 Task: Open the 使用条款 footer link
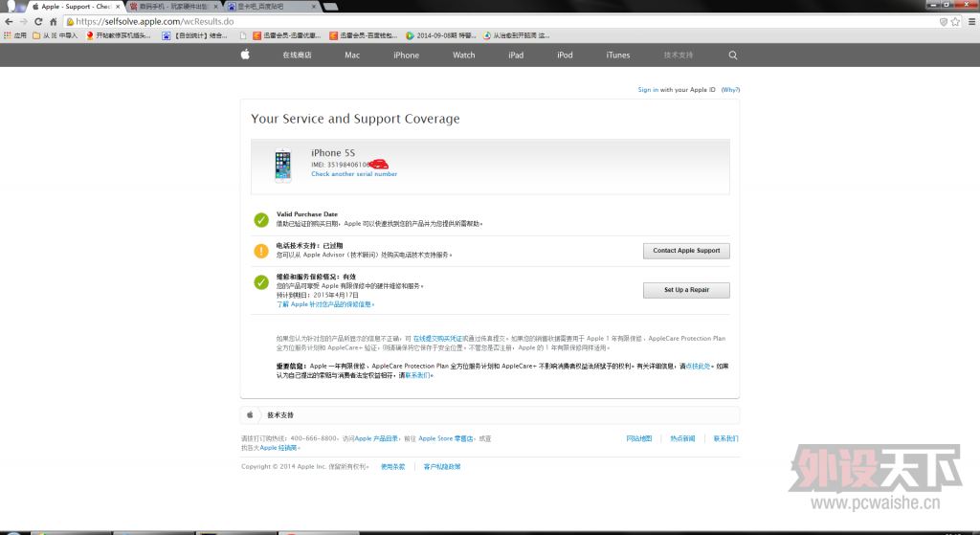pos(392,466)
